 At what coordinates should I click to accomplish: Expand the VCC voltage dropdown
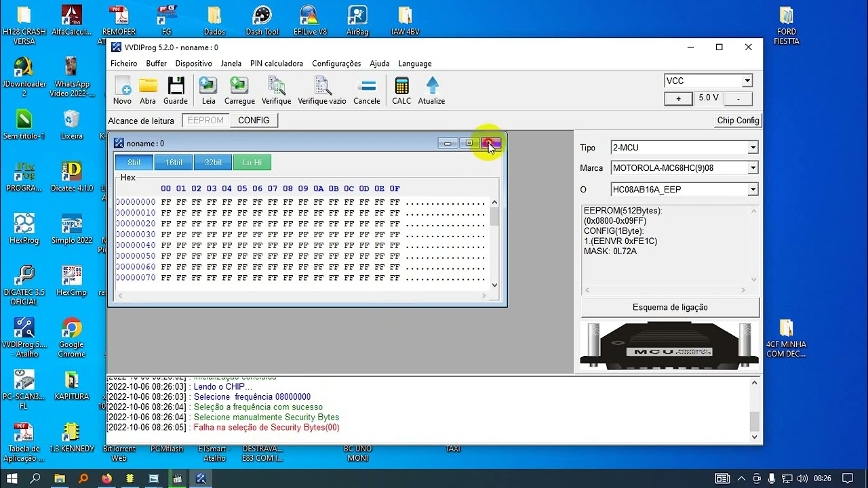(x=747, y=81)
